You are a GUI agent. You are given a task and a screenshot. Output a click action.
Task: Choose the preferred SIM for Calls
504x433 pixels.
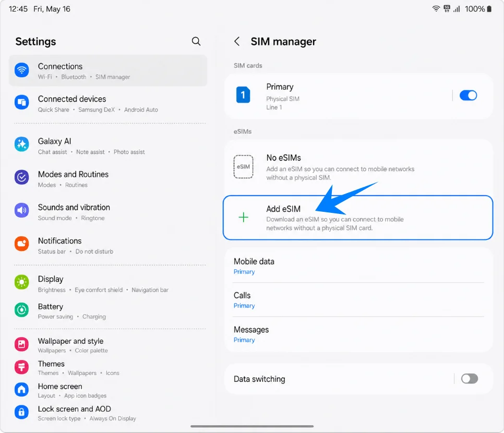click(358, 300)
